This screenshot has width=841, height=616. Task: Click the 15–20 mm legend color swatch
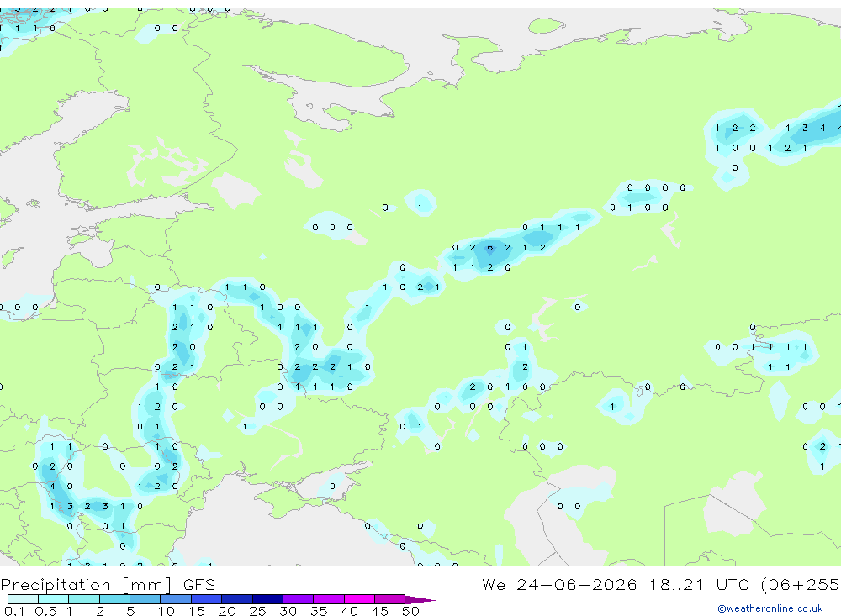tap(207, 599)
